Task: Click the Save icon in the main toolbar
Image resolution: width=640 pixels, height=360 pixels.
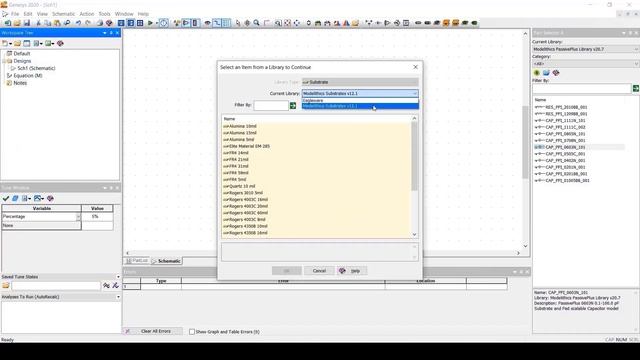Action: pyautogui.click(x=27, y=23)
